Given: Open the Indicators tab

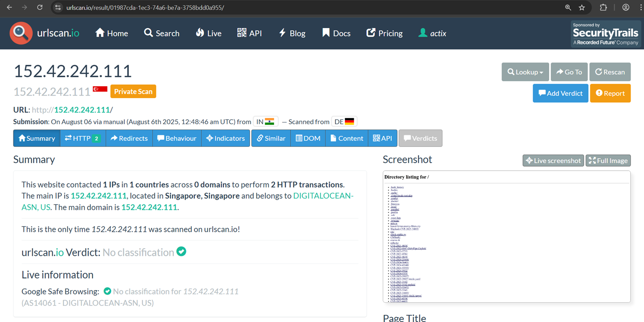Looking at the screenshot, I should pos(225,138).
